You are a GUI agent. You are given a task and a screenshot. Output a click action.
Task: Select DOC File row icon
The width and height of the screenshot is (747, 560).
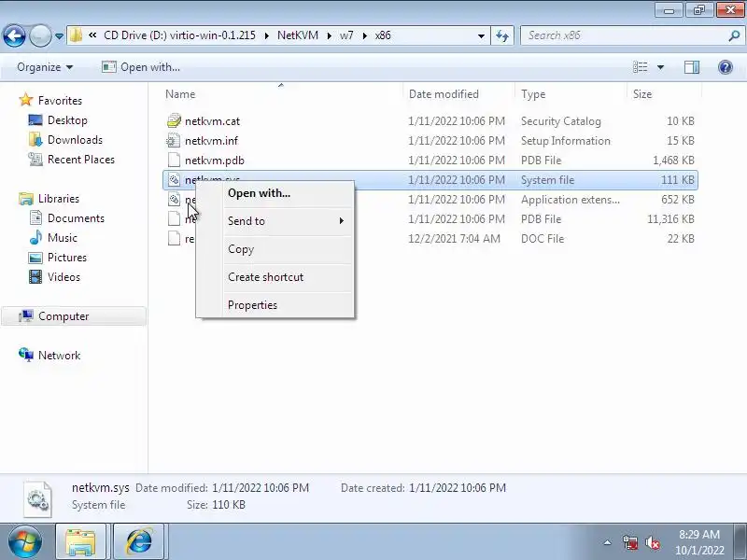click(174, 238)
